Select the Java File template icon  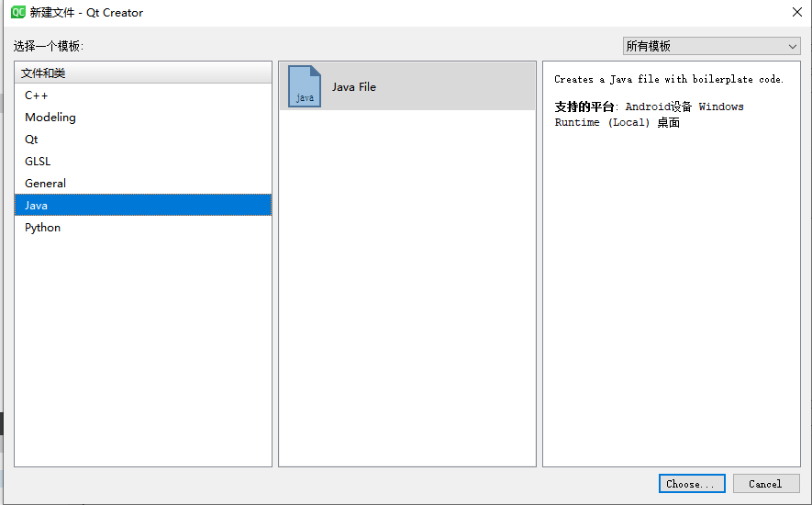pyautogui.click(x=305, y=86)
